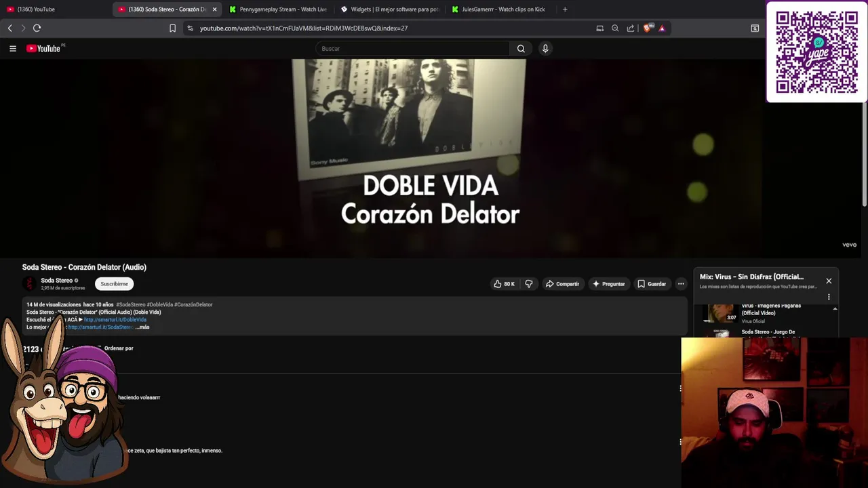Open the Mix playlist three-dot options
Viewport: 868px width, 488px height.
[x=829, y=297]
